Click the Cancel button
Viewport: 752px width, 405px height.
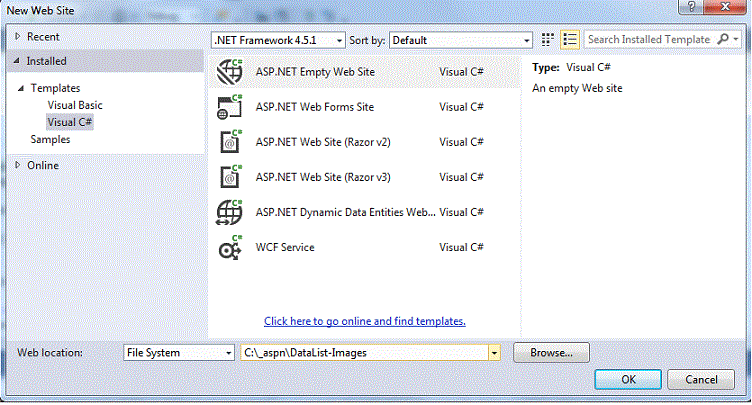point(701,380)
